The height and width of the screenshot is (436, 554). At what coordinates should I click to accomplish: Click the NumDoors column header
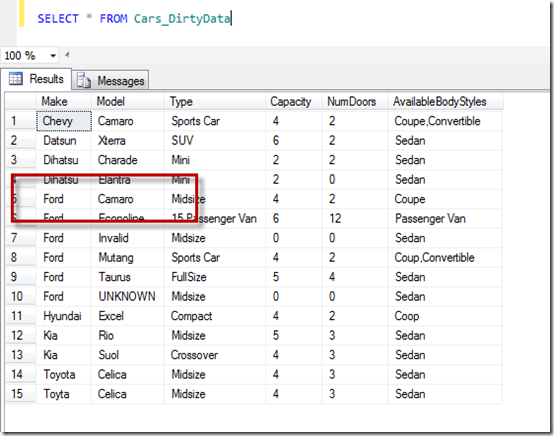[355, 102]
